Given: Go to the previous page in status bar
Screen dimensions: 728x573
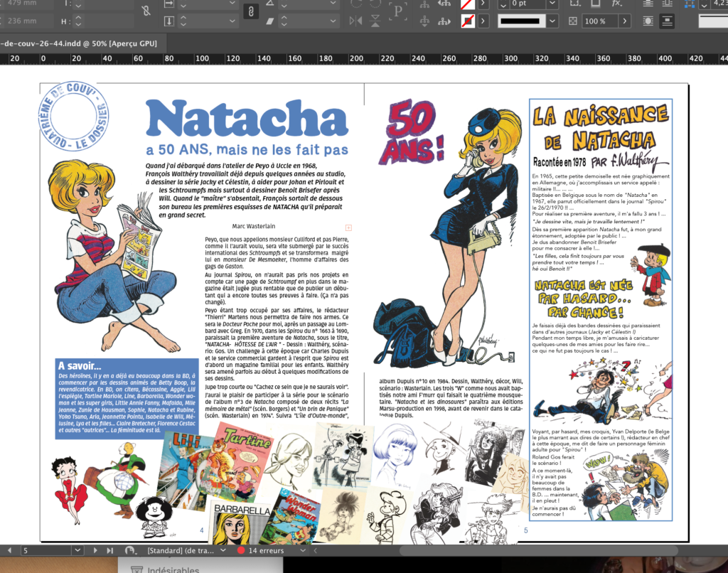Looking at the screenshot, I should pos(9,550).
